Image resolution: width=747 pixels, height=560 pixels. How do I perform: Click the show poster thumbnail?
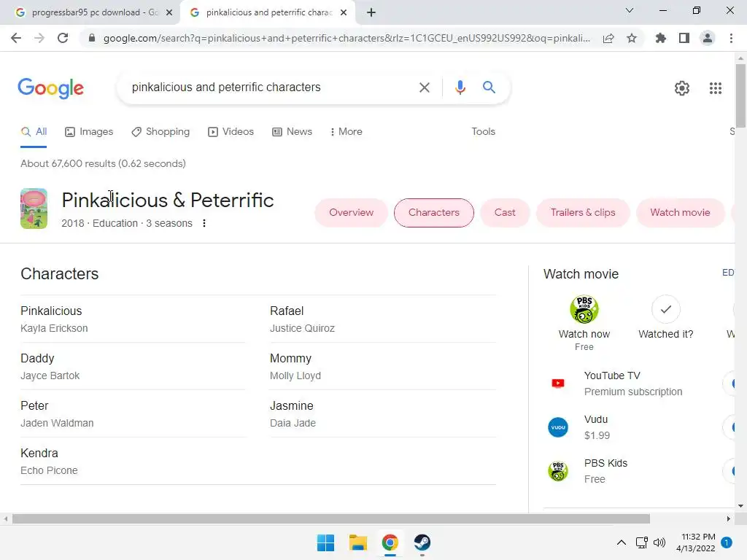(x=34, y=209)
